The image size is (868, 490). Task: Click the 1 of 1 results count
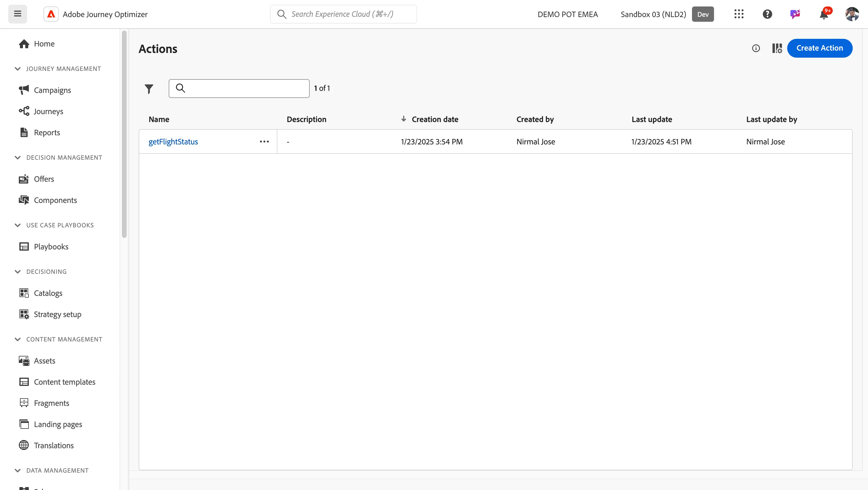pos(322,88)
